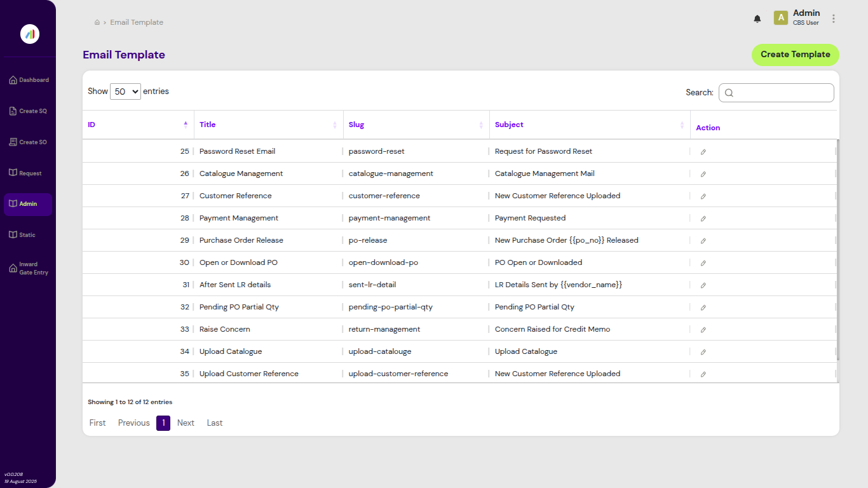This screenshot has height=488, width=868.
Task: Select Create SQ in the sidebar
Action: point(29,111)
